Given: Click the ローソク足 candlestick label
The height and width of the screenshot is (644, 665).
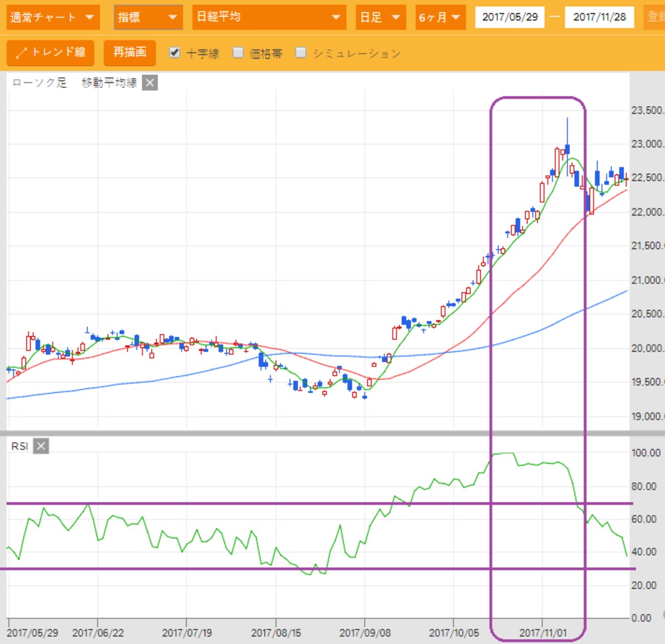Looking at the screenshot, I should pyautogui.click(x=39, y=83).
